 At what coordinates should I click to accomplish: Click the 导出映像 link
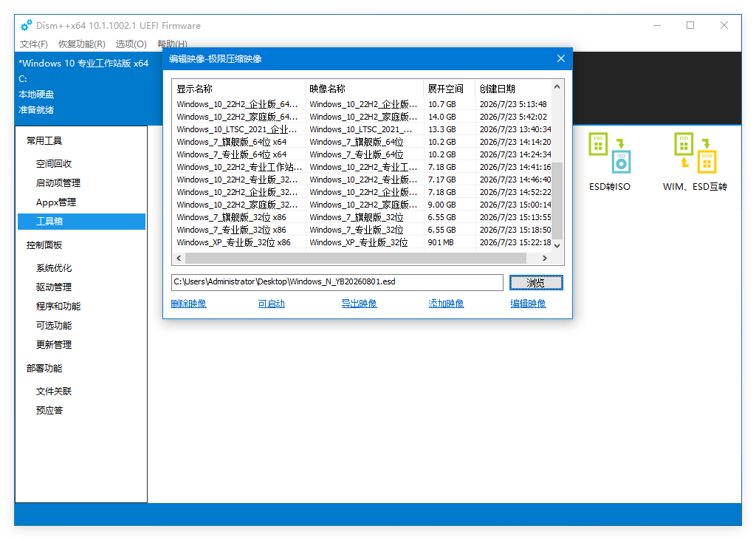pos(360,304)
